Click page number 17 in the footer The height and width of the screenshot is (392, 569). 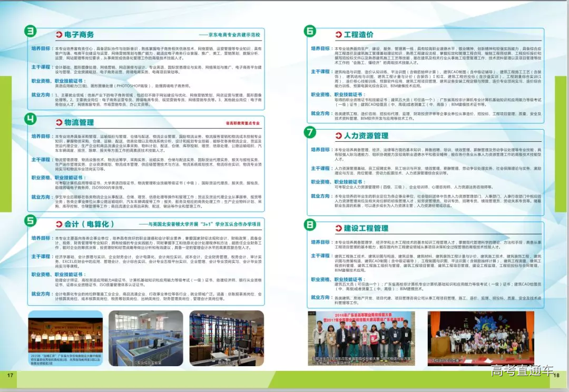point(10,375)
